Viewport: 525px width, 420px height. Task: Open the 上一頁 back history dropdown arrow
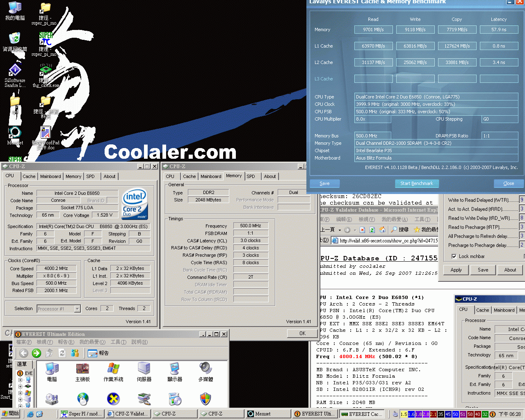click(x=340, y=230)
